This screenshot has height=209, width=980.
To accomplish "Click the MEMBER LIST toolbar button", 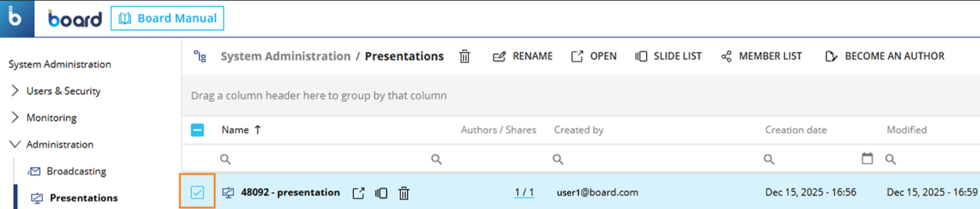I will point(761,56).
